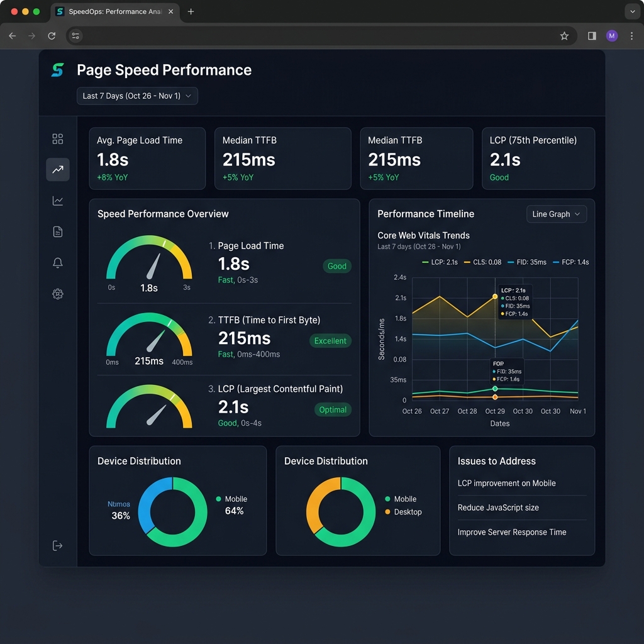
Task: Open the reports document icon in sidebar
Action: [57, 231]
